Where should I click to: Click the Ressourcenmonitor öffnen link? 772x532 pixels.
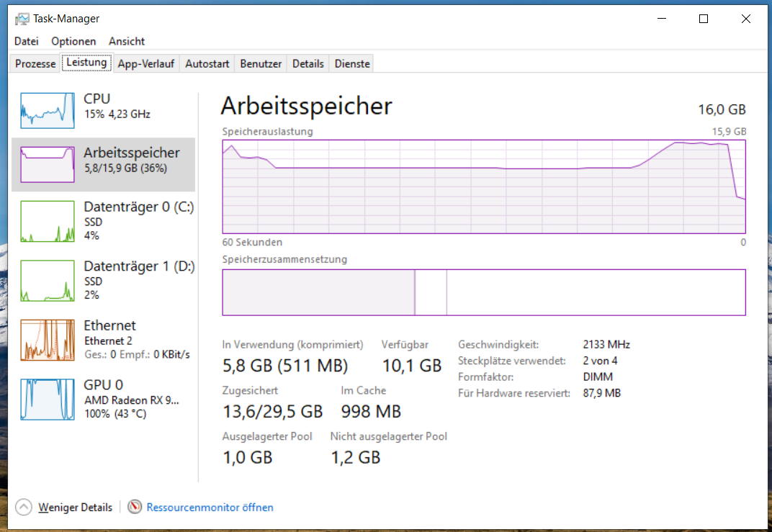[210, 508]
